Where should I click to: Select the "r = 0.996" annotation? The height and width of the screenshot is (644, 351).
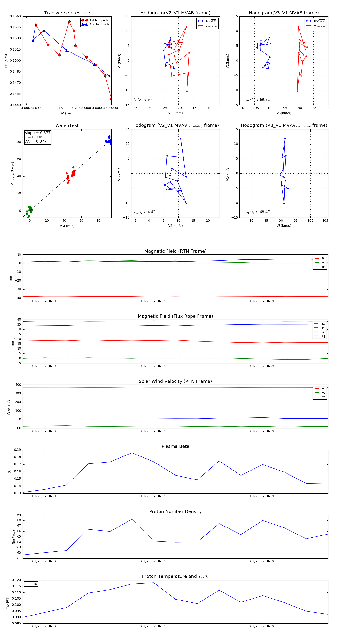click(x=34, y=137)
